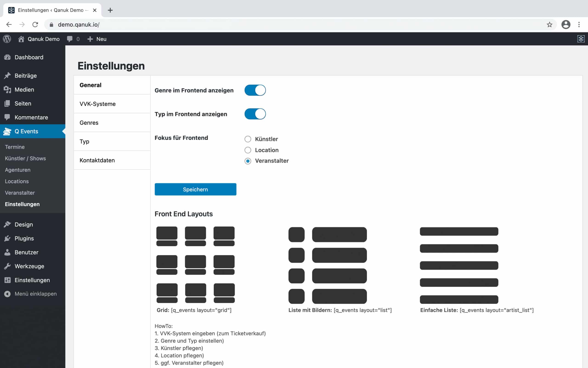Open Termine in Q Events submenu
This screenshot has height=368, width=588.
tap(15, 147)
